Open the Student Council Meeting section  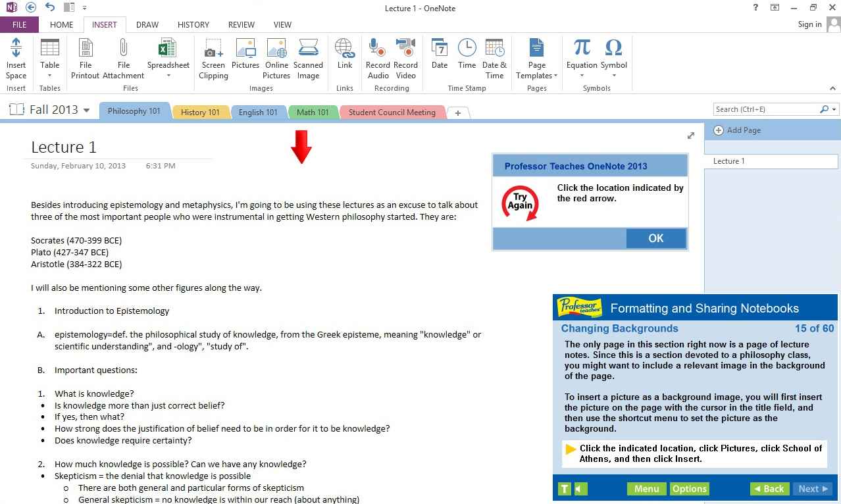pyautogui.click(x=392, y=112)
